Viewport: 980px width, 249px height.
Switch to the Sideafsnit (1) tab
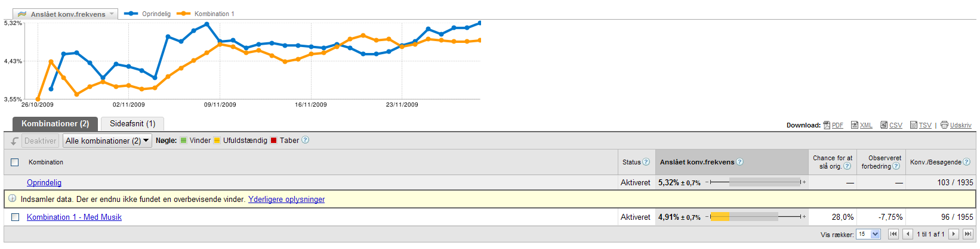(x=132, y=124)
